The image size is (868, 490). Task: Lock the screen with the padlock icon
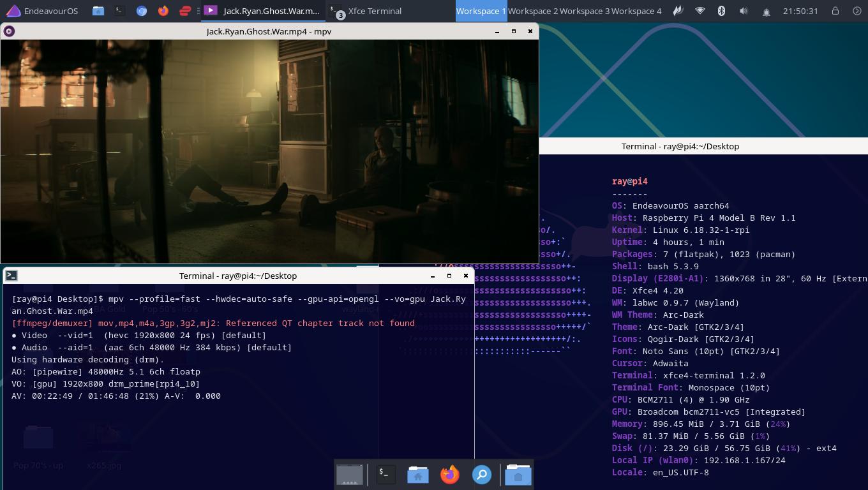[x=835, y=11]
